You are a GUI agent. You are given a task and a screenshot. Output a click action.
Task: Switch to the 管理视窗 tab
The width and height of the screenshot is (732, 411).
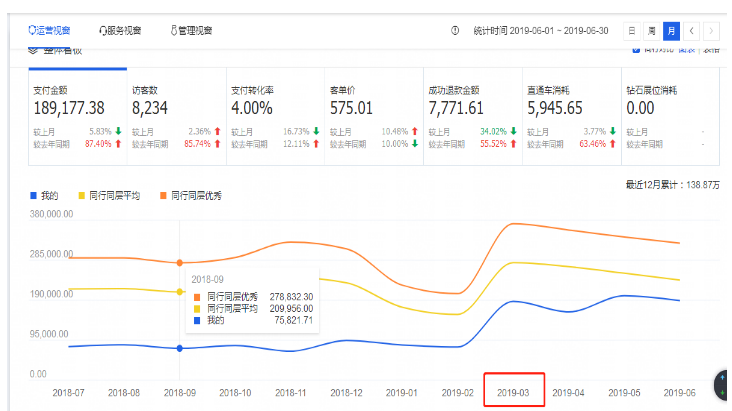coord(191,31)
